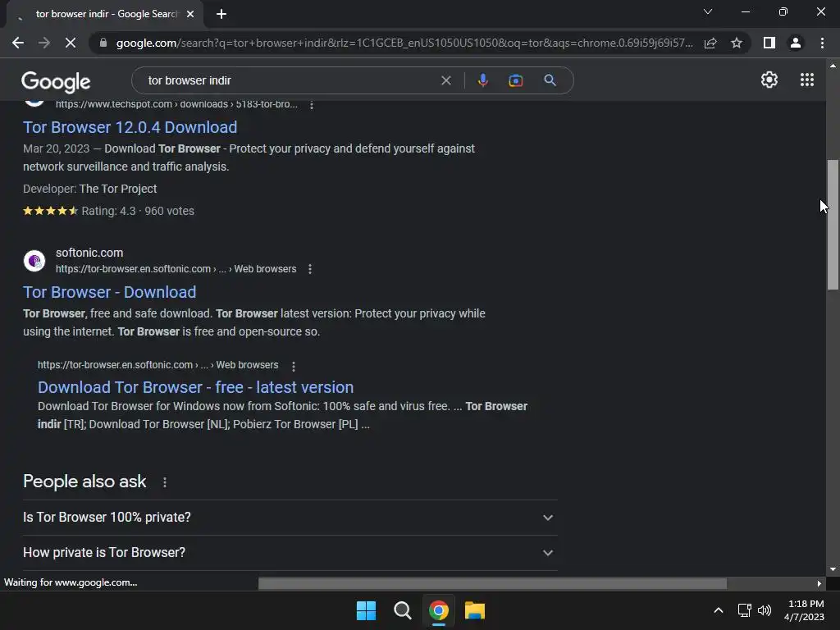This screenshot has width=840, height=630.
Task: Expand 'How private is Tor Browser?'
Action: coord(290,553)
